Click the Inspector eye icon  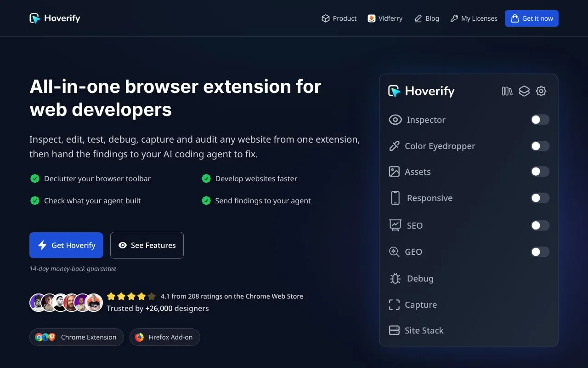coord(395,120)
